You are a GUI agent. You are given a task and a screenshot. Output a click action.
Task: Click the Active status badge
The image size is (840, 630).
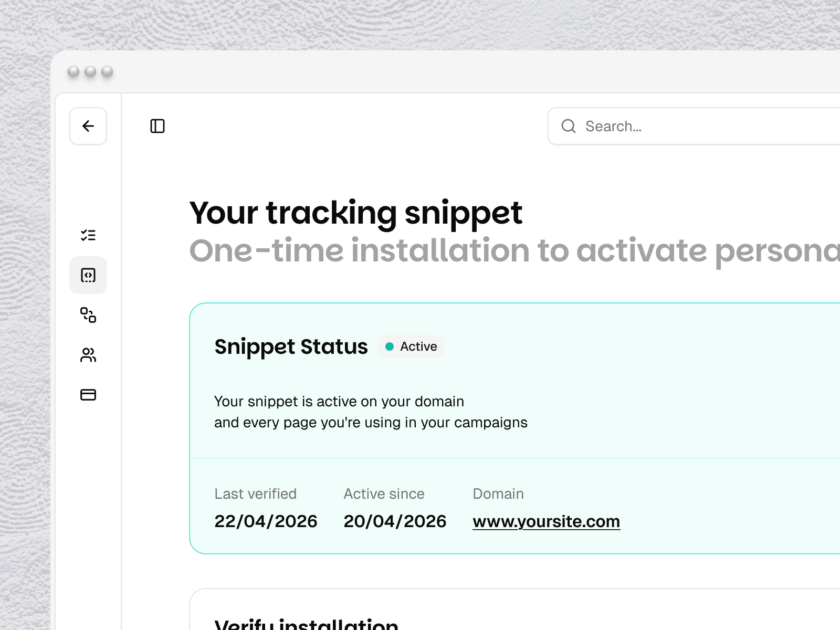click(x=411, y=346)
